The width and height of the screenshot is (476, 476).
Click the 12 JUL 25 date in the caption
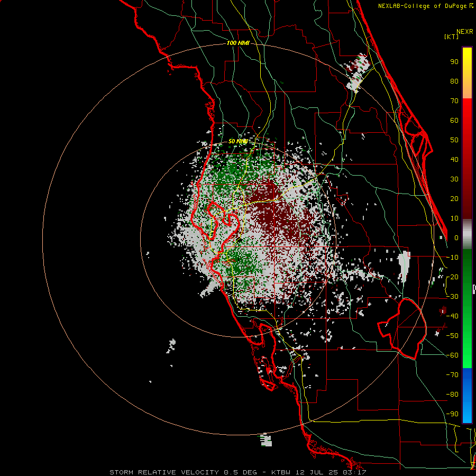[x=316, y=472]
